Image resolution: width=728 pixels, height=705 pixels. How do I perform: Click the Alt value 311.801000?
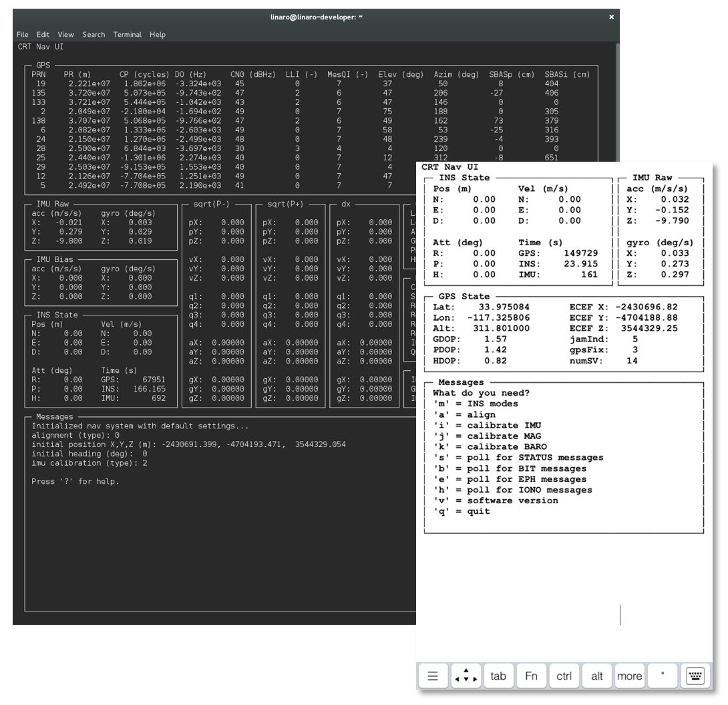pyautogui.click(x=501, y=328)
